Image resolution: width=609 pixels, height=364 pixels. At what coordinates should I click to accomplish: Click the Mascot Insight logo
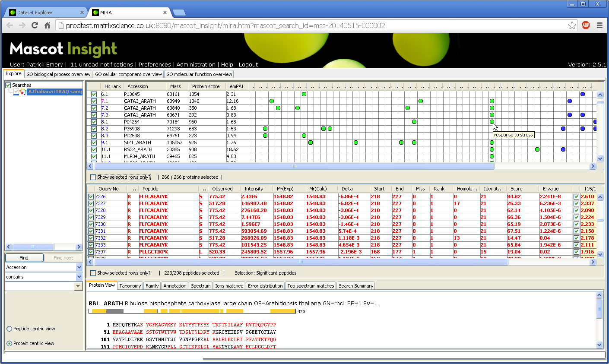pos(63,49)
